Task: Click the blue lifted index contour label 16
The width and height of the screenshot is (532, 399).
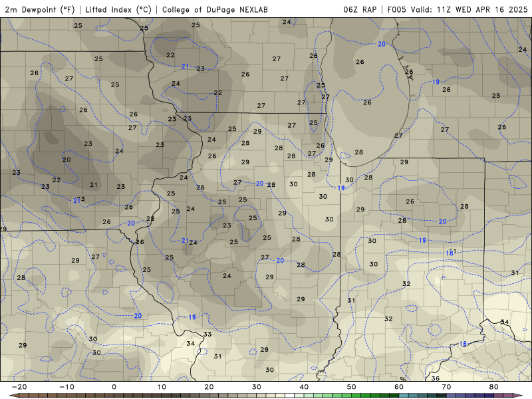Action: click(463, 344)
